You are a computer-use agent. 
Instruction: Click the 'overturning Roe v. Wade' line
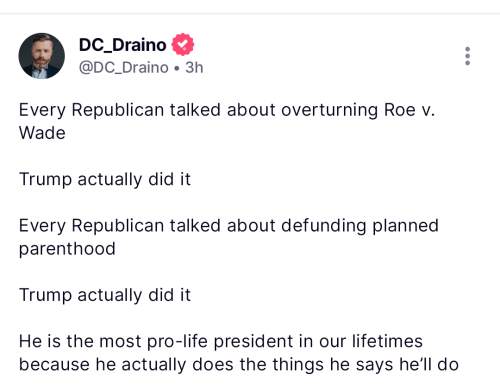227,121
